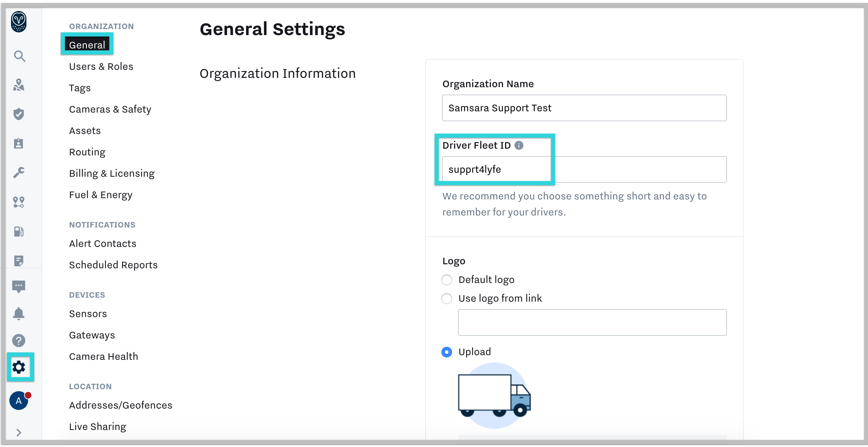
Task: Open Users & Roles settings page
Action: point(101,66)
